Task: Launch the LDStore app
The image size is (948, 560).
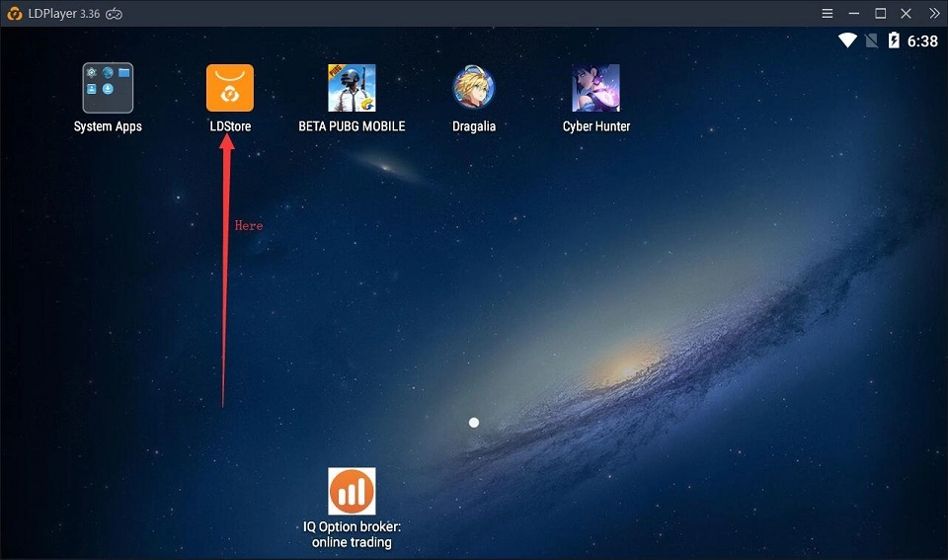Action: [230, 88]
